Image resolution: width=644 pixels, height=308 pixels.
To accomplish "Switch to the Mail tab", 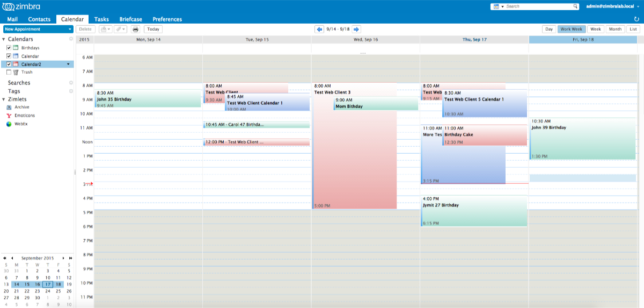I will pyautogui.click(x=12, y=19).
